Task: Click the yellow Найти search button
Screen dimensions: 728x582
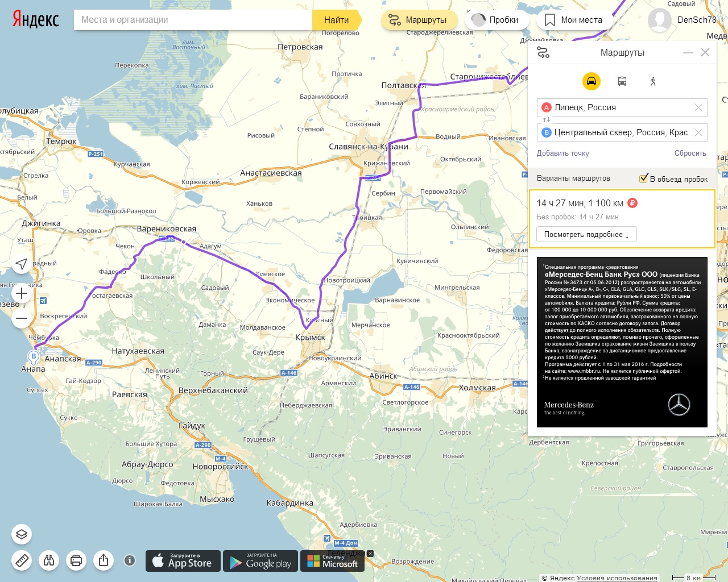Action: (337, 20)
